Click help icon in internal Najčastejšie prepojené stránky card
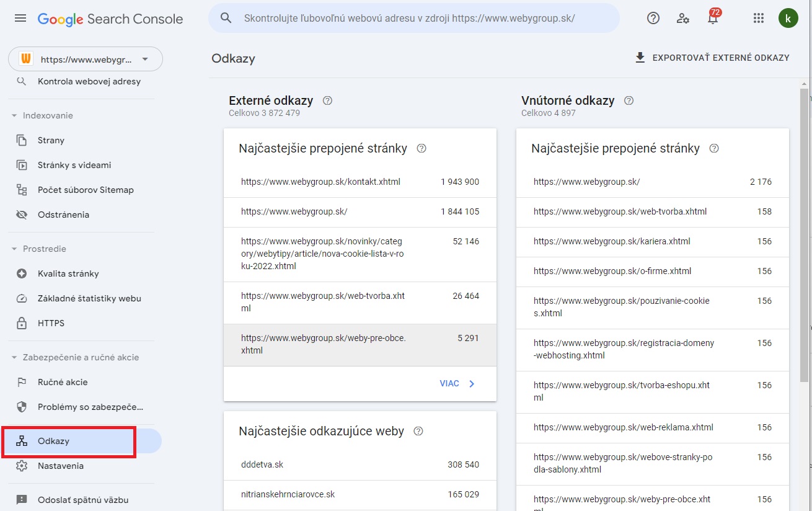 pyautogui.click(x=714, y=148)
